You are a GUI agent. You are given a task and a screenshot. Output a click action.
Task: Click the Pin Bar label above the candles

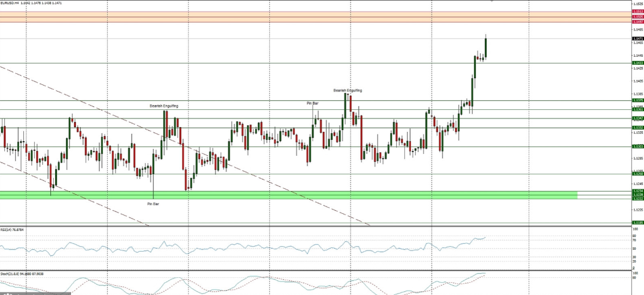313,103
